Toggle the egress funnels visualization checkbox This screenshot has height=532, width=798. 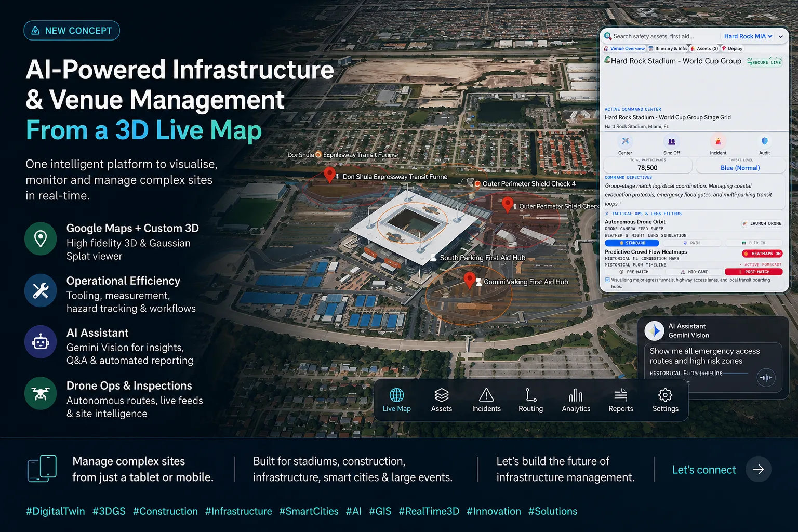coord(607,280)
